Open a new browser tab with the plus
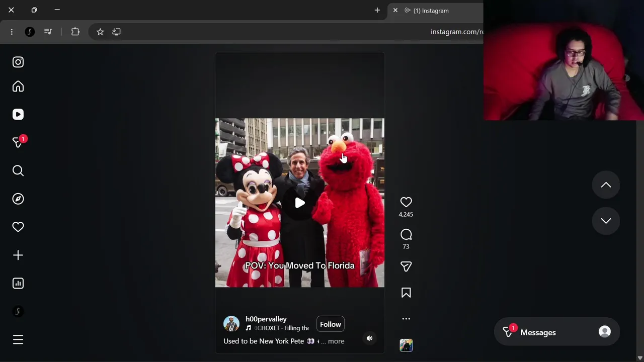644x362 pixels. point(377,10)
